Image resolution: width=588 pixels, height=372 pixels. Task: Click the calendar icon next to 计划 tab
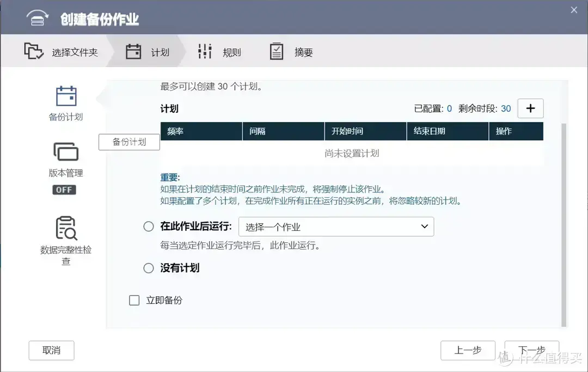pos(133,51)
